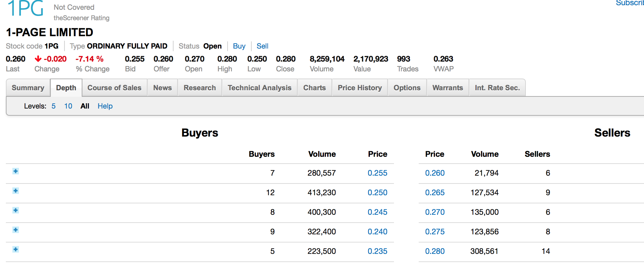
Task: Click the 0.263 VWAP figure
Action: tap(443, 59)
